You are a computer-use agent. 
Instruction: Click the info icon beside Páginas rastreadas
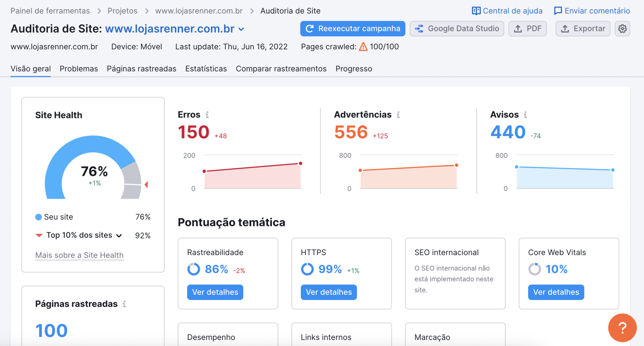(125, 304)
